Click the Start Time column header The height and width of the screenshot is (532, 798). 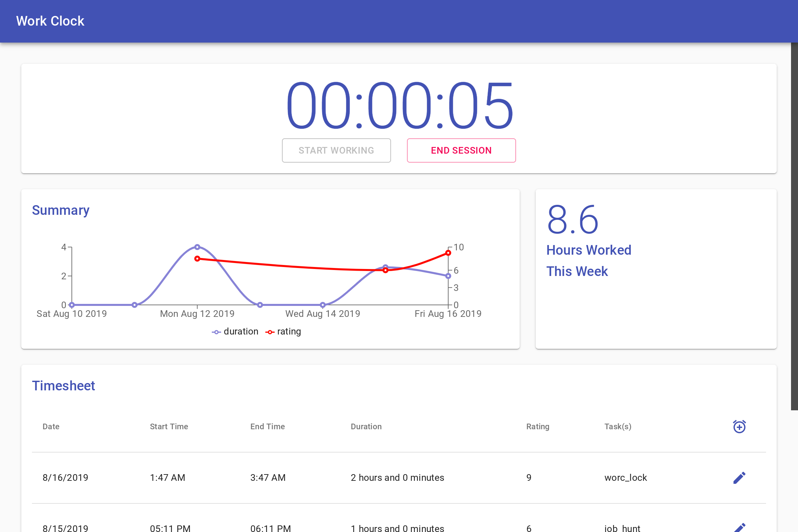pyautogui.click(x=169, y=427)
